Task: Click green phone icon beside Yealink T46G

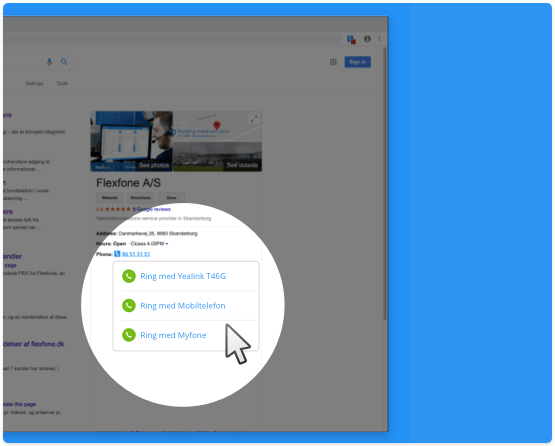Action: (x=129, y=276)
